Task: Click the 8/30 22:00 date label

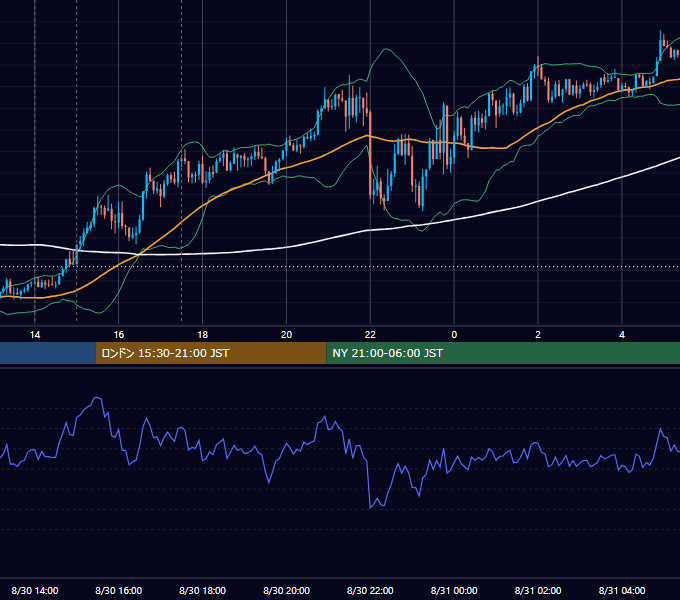Action: (370, 590)
